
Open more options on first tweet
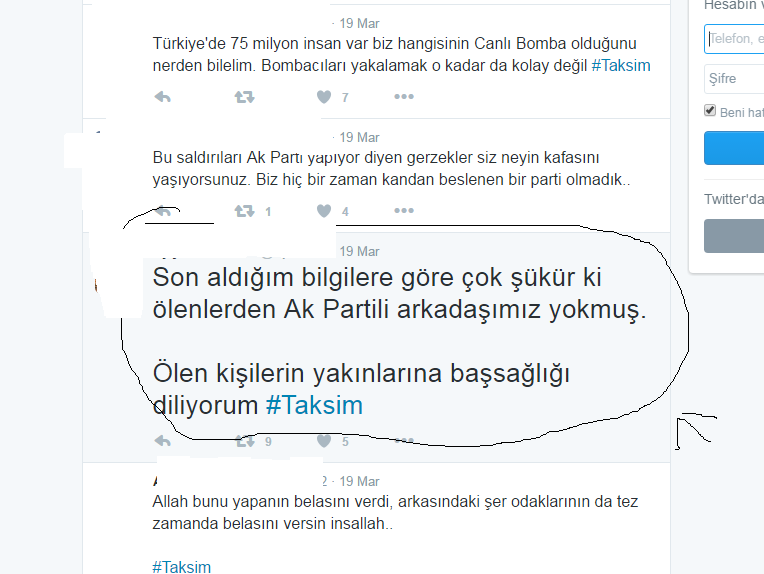pos(404,96)
